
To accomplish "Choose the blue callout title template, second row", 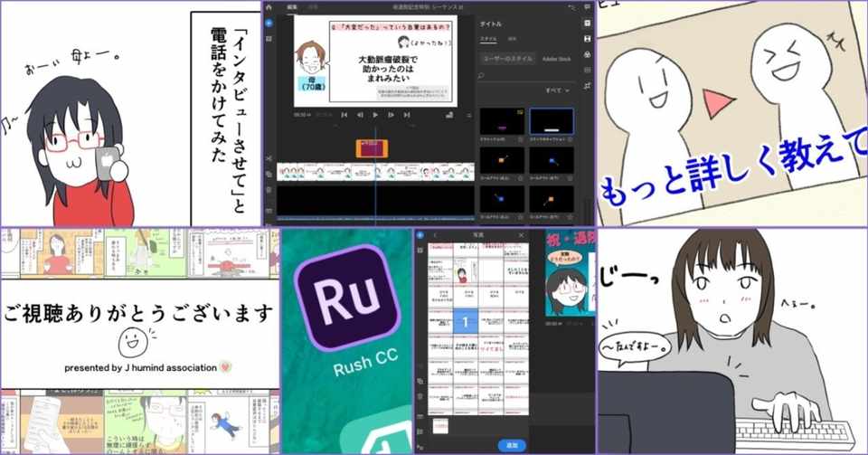I will click(552, 160).
